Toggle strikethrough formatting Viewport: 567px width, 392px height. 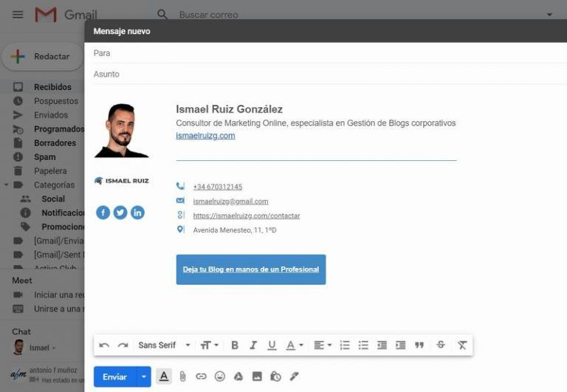click(x=441, y=345)
